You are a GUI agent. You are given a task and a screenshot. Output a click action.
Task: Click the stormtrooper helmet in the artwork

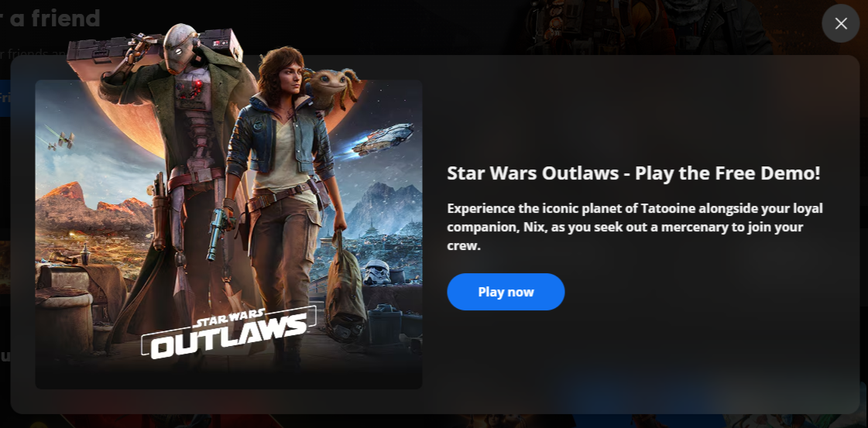(376, 272)
